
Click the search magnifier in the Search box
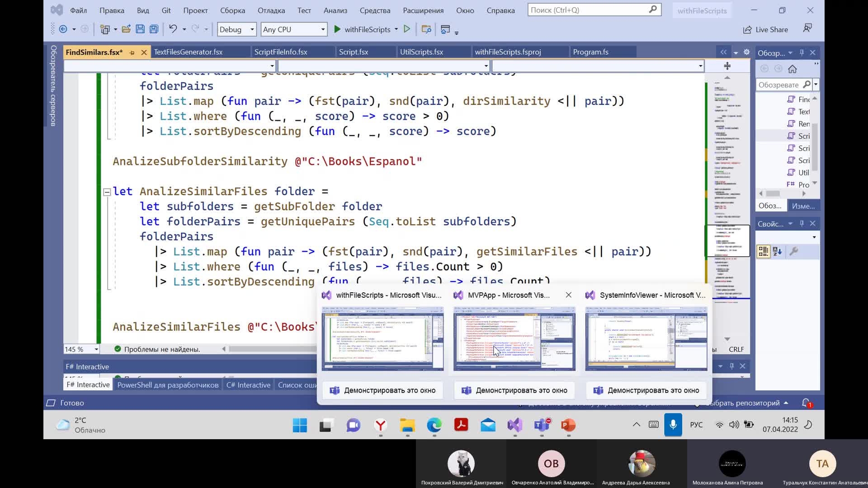pos(653,9)
